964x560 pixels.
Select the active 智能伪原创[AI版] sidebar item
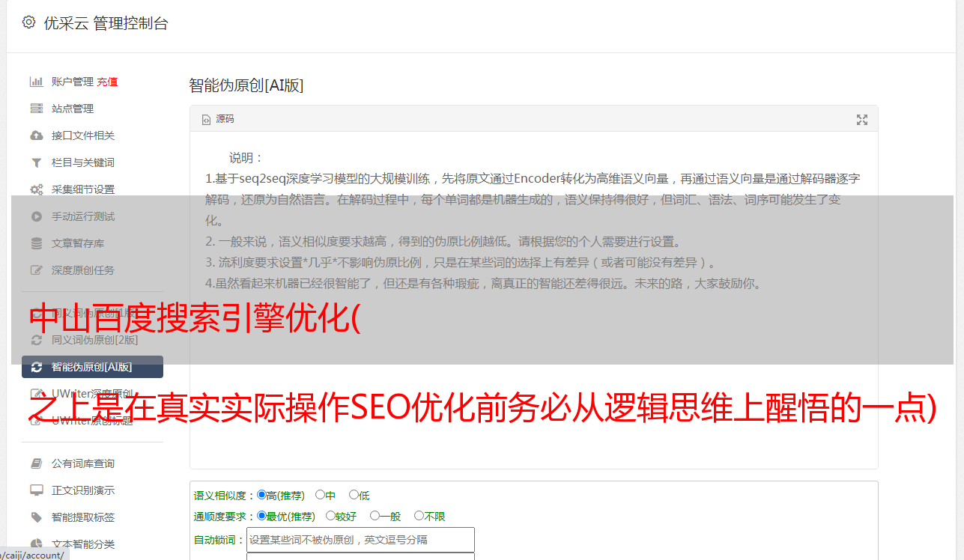click(92, 367)
